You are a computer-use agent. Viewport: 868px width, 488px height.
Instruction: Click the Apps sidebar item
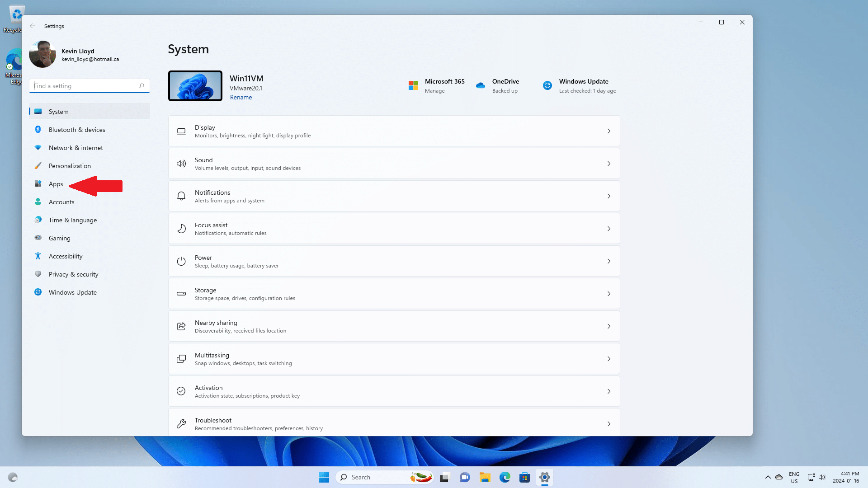[x=56, y=184]
